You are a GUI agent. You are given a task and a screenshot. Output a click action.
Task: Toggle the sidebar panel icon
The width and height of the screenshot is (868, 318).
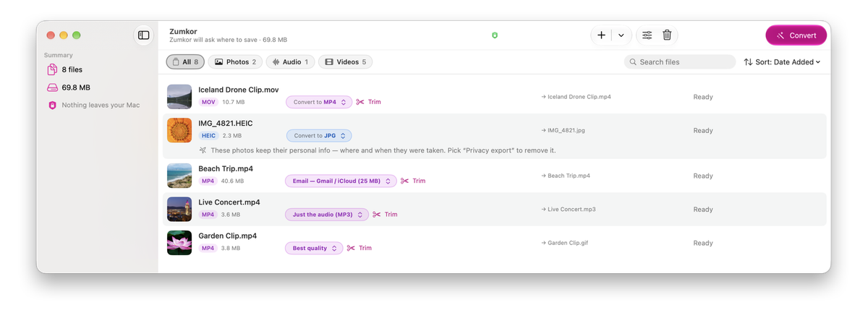point(143,35)
